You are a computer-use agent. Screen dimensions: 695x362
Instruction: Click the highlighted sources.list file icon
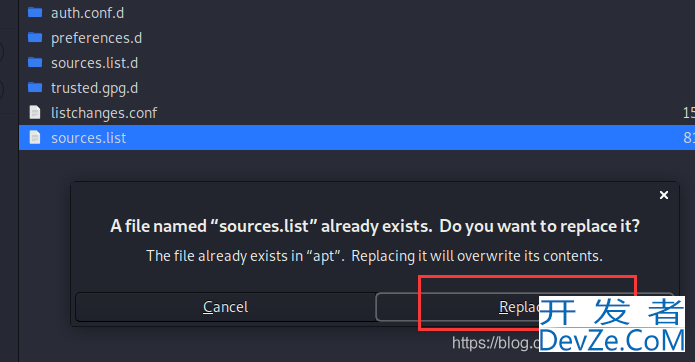coord(35,137)
